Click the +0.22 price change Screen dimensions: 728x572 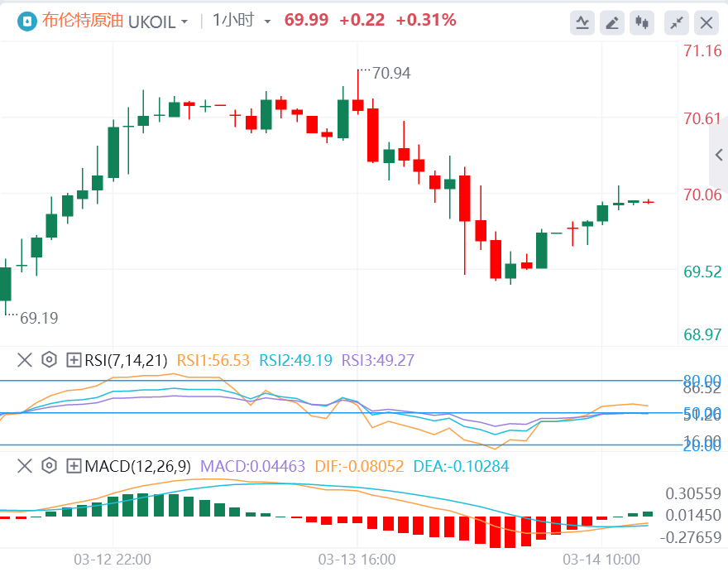[x=362, y=20]
